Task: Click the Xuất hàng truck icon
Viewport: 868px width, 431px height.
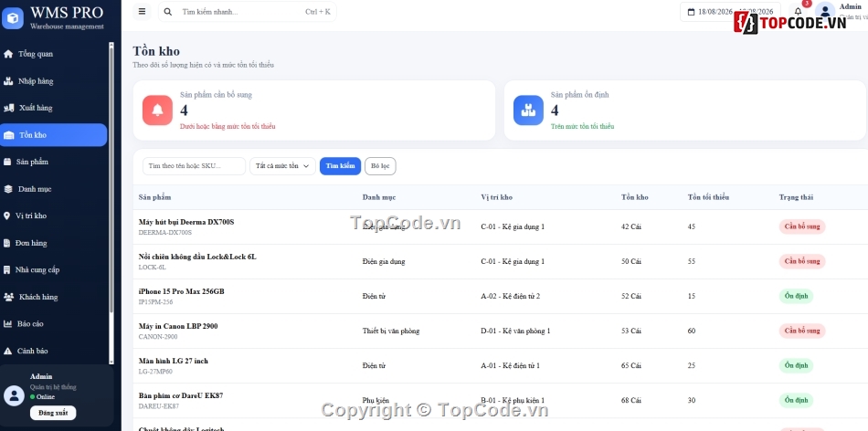Action: tap(9, 108)
